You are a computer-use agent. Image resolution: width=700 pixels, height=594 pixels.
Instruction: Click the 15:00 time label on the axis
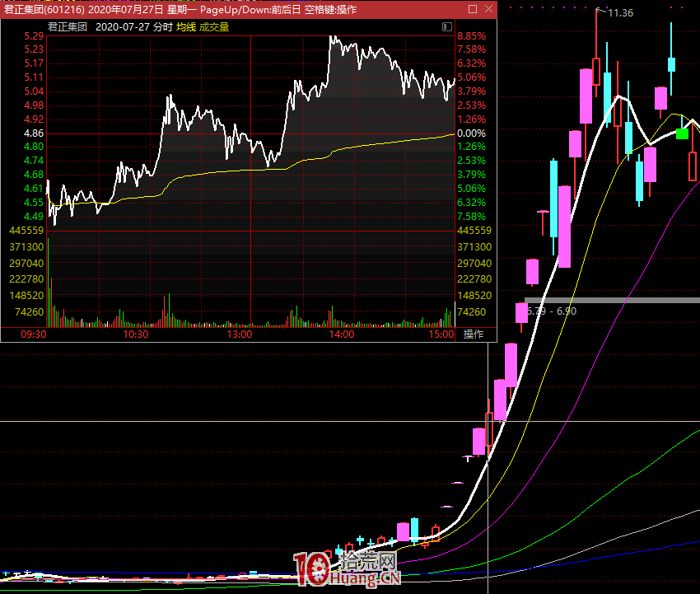(x=441, y=334)
